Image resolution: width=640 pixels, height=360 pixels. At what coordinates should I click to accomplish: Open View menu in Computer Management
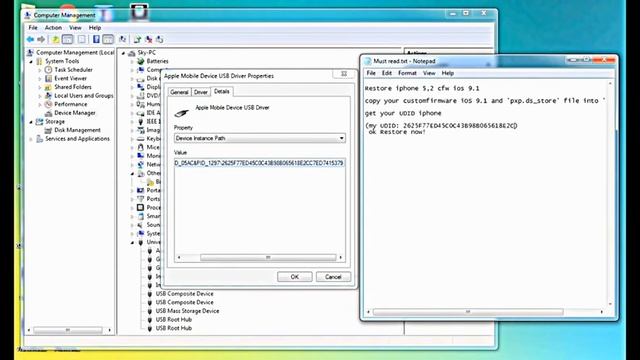(x=76, y=28)
